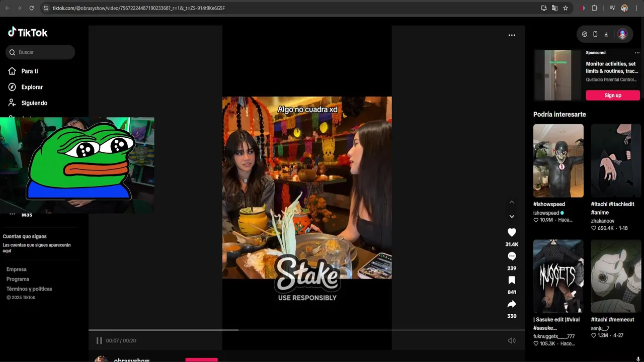
Task: Click the TikTok logo
Action: coord(28,33)
